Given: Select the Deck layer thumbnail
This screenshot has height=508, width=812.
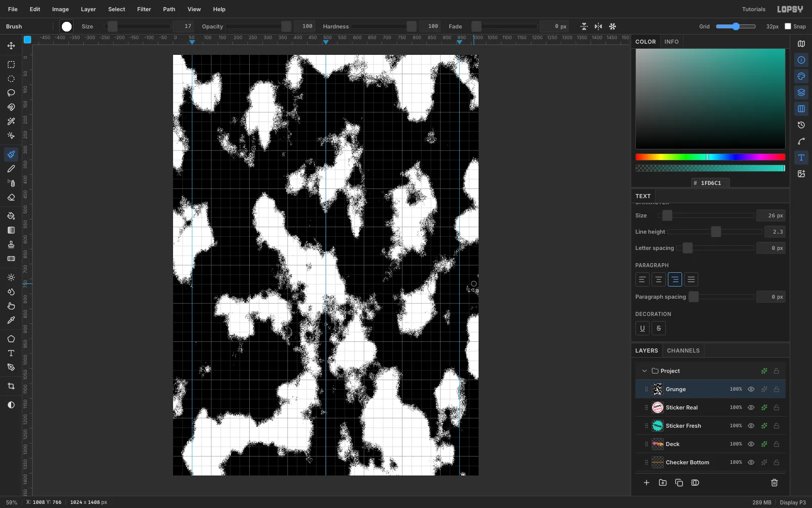Looking at the screenshot, I should pos(658,444).
